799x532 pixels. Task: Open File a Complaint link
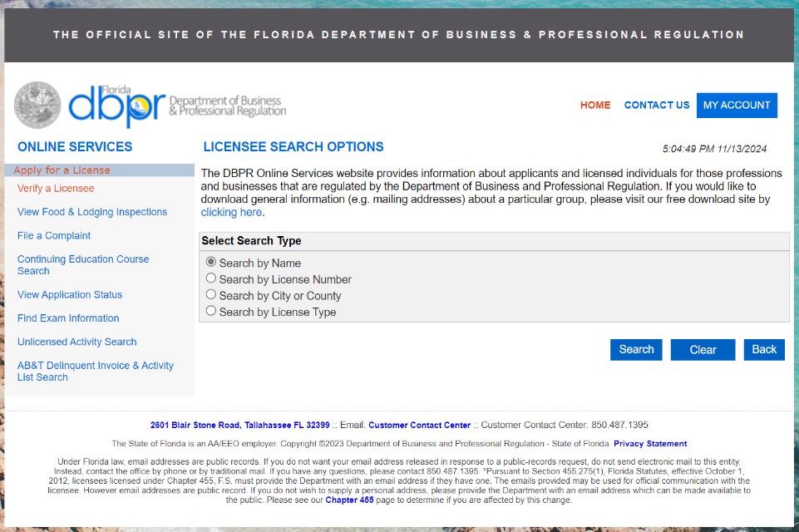(54, 235)
